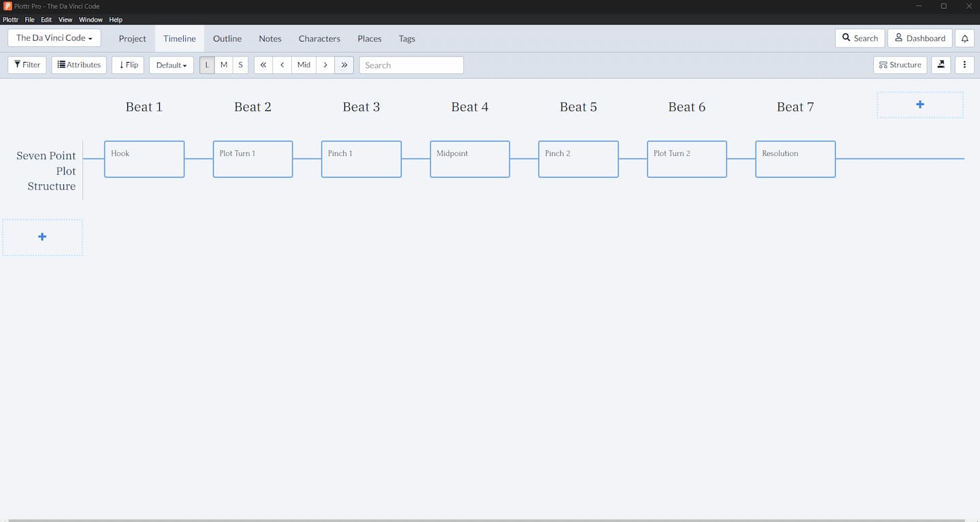Open the three-dot options menu
The image size is (980, 522).
964,65
